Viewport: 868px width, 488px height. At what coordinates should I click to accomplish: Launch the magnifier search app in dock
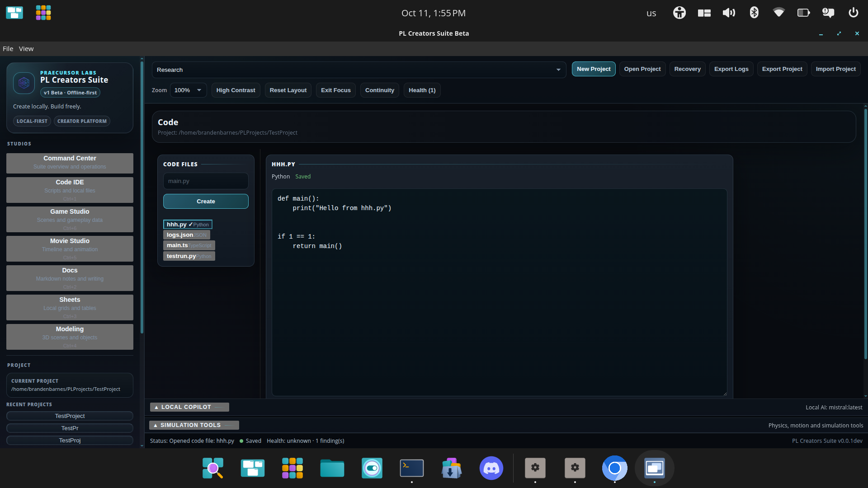tap(213, 468)
